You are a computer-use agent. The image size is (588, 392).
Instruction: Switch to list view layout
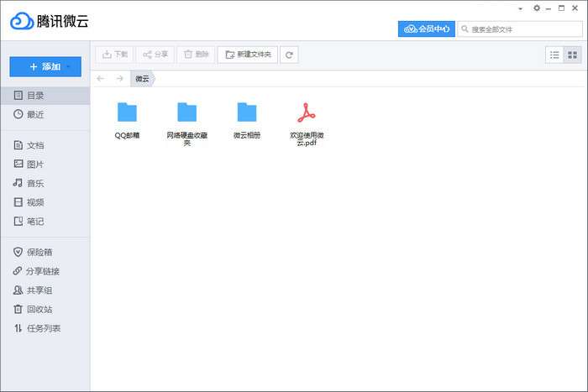(x=554, y=55)
